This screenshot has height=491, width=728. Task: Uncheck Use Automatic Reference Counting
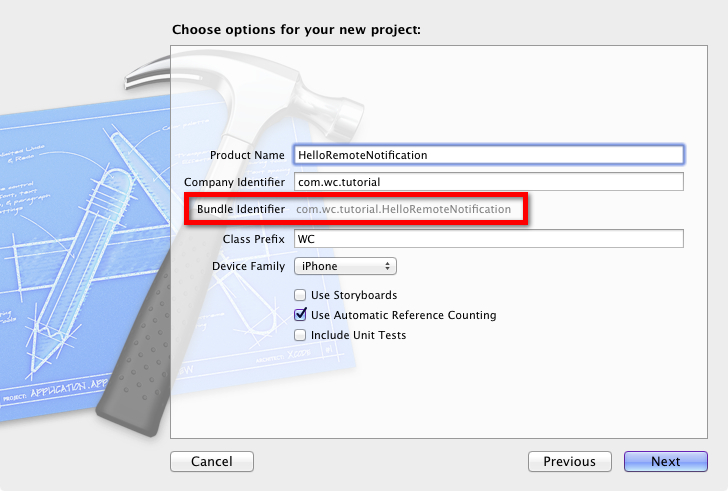pos(300,315)
